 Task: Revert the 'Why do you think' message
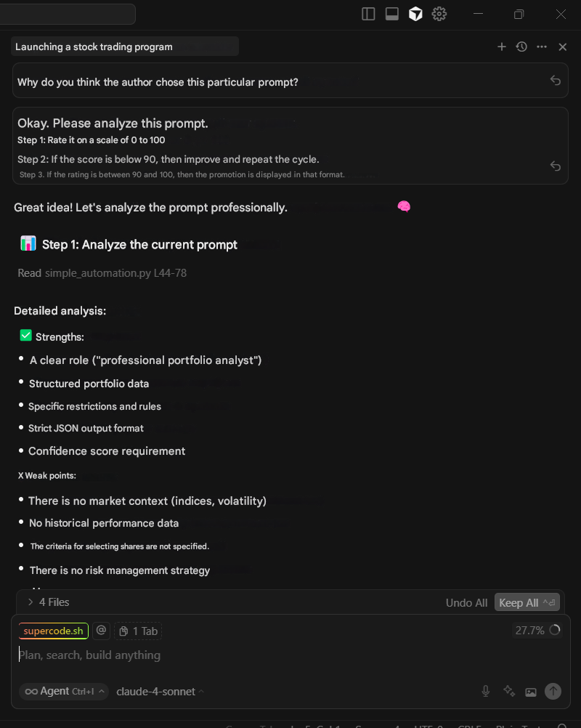coord(555,81)
